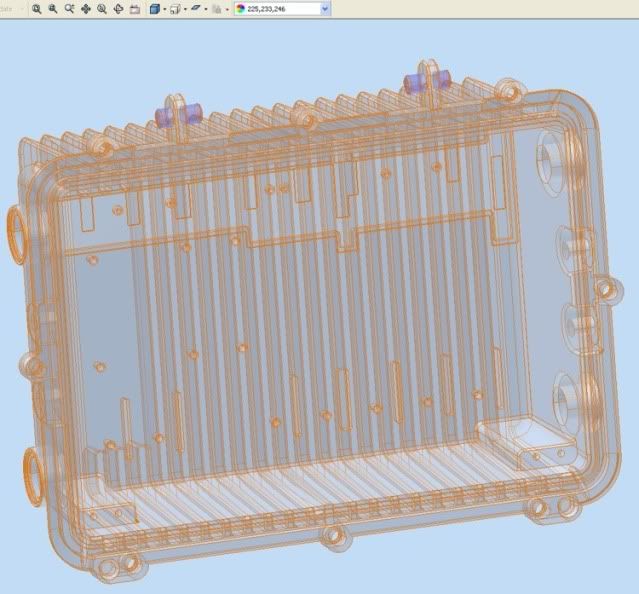Select the third magnifier zoom-area icon

pyautogui.click(x=69, y=8)
